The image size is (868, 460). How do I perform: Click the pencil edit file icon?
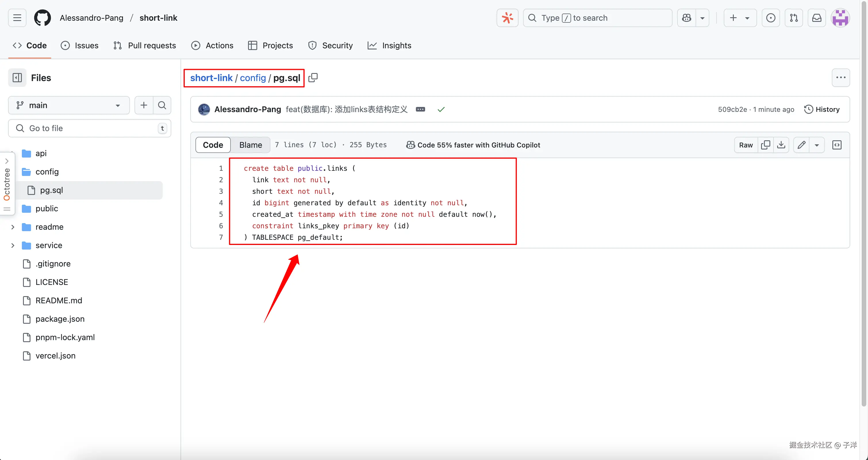(801, 145)
